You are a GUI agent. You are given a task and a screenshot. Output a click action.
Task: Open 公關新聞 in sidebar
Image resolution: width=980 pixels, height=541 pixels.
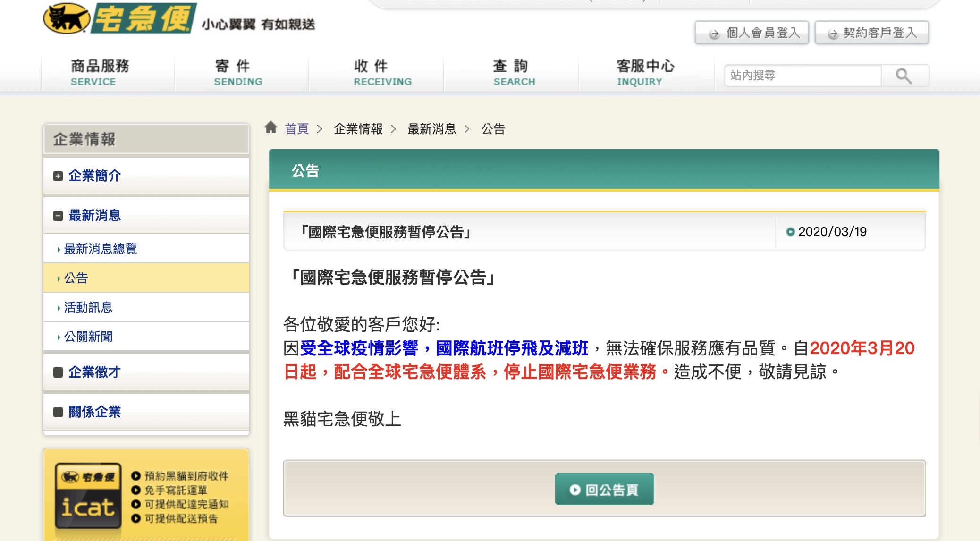coord(88,337)
